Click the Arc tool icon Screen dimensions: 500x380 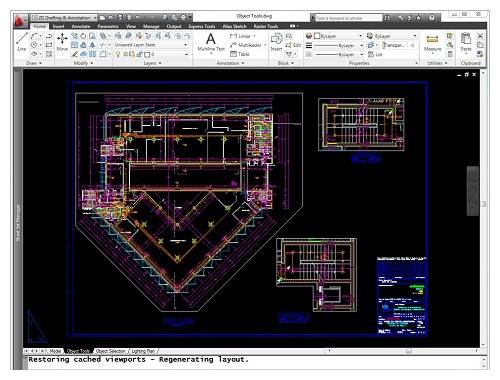click(34, 36)
